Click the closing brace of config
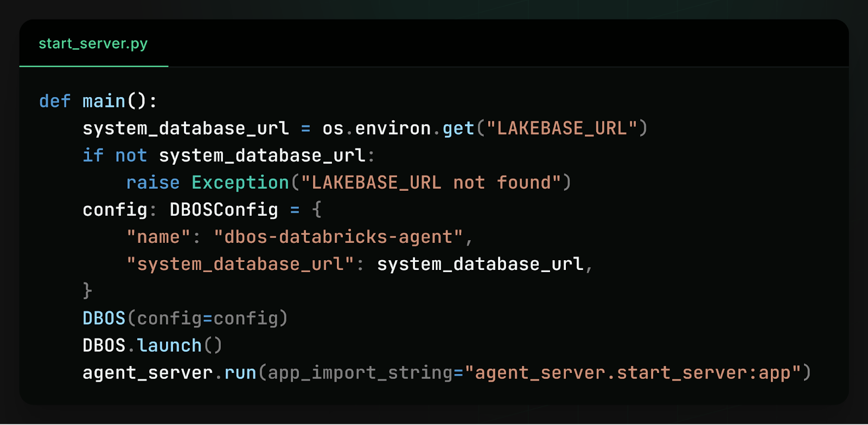This screenshot has height=425, width=868. (87, 291)
